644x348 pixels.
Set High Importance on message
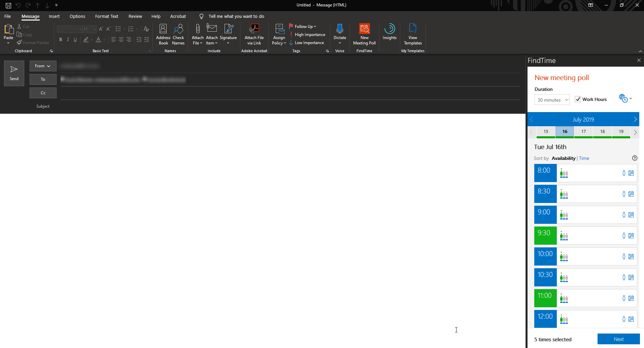(x=307, y=35)
